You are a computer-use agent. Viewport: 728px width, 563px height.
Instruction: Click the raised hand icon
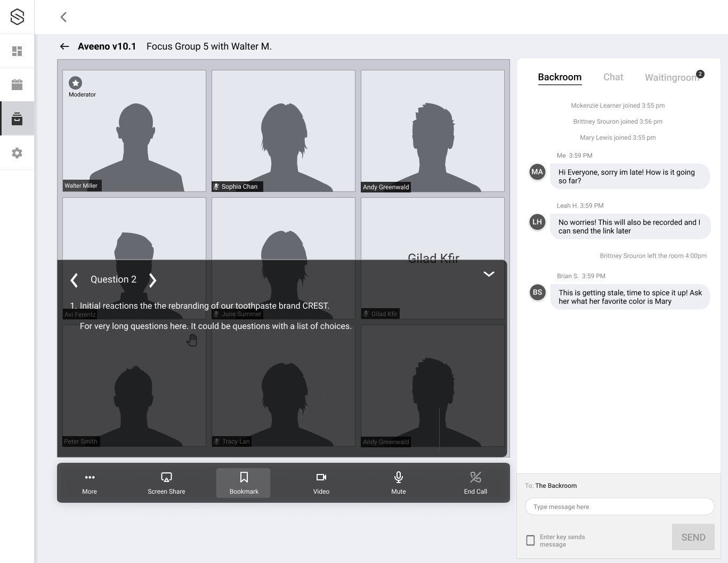pyautogui.click(x=192, y=340)
